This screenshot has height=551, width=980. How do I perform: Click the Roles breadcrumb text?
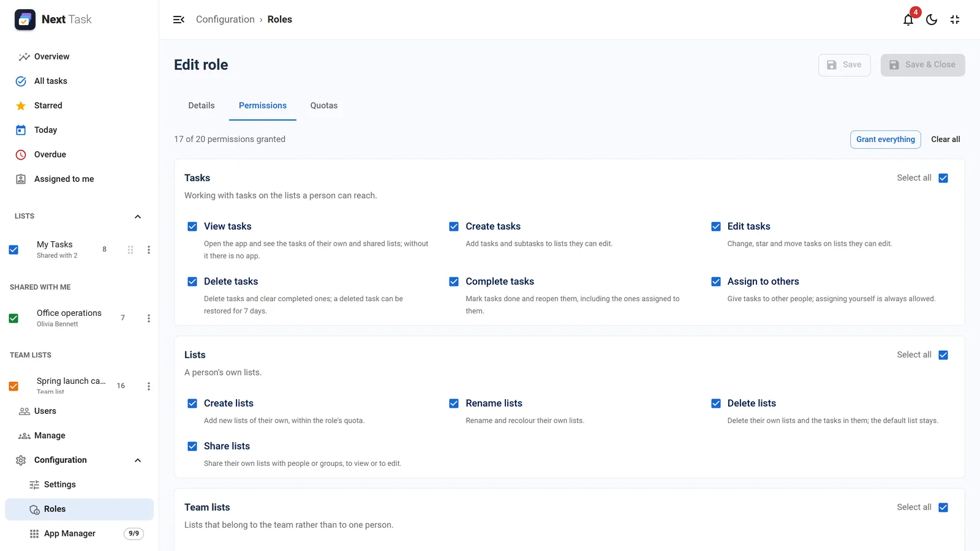[x=280, y=20]
